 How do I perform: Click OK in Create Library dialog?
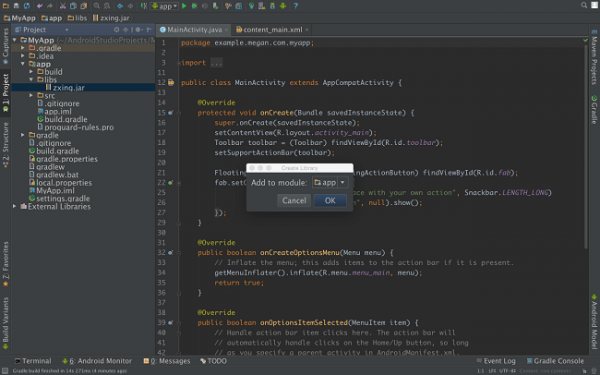[330, 201]
